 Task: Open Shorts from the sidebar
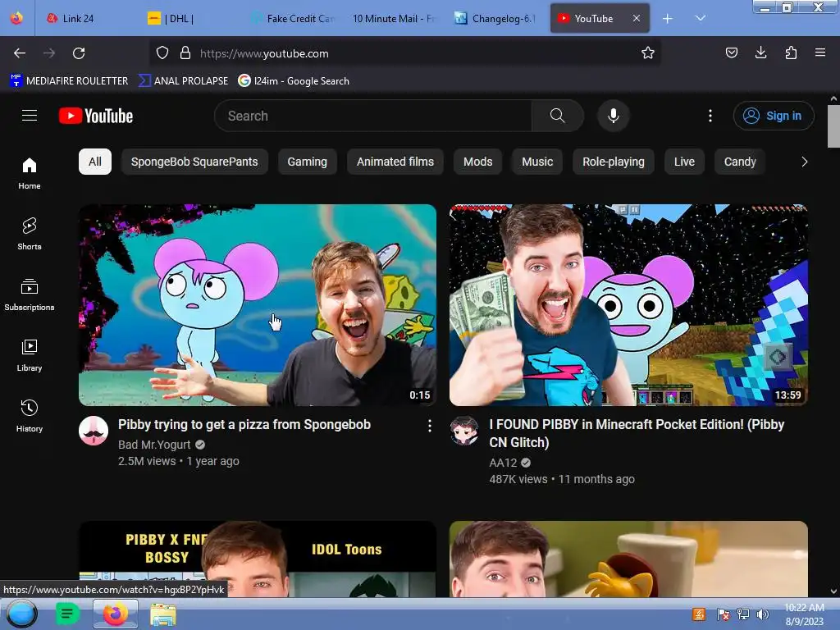click(30, 234)
